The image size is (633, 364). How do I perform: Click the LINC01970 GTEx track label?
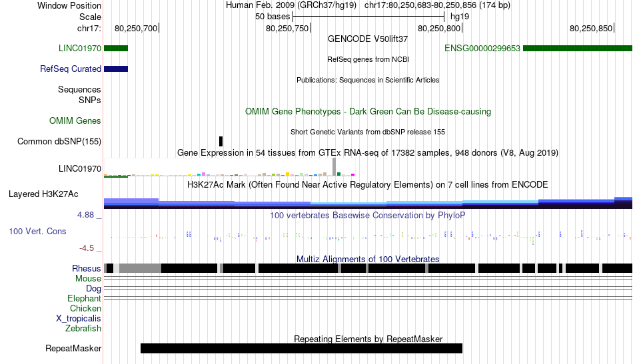(x=79, y=168)
